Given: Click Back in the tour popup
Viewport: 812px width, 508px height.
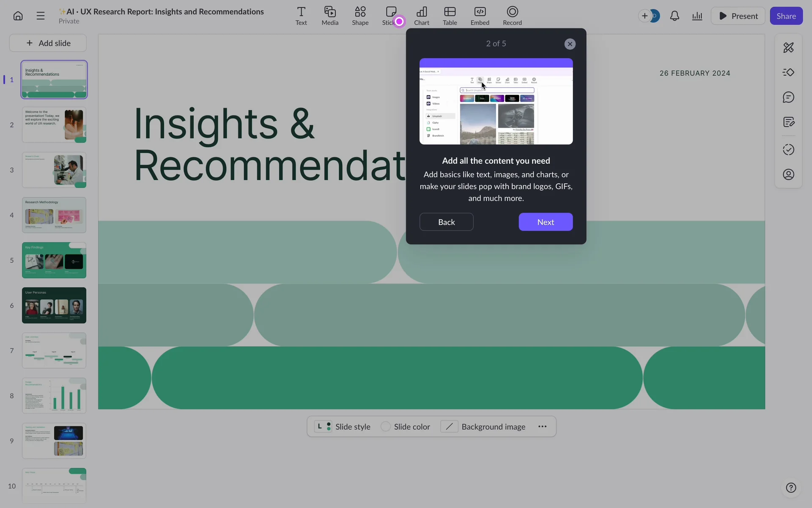Looking at the screenshot, I should pyautogui.click(x=446, y=222).
